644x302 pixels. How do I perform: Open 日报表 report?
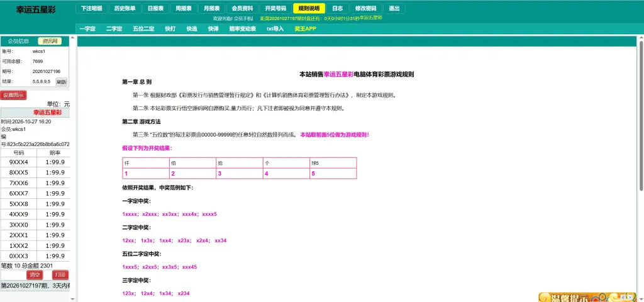(155, 8)
